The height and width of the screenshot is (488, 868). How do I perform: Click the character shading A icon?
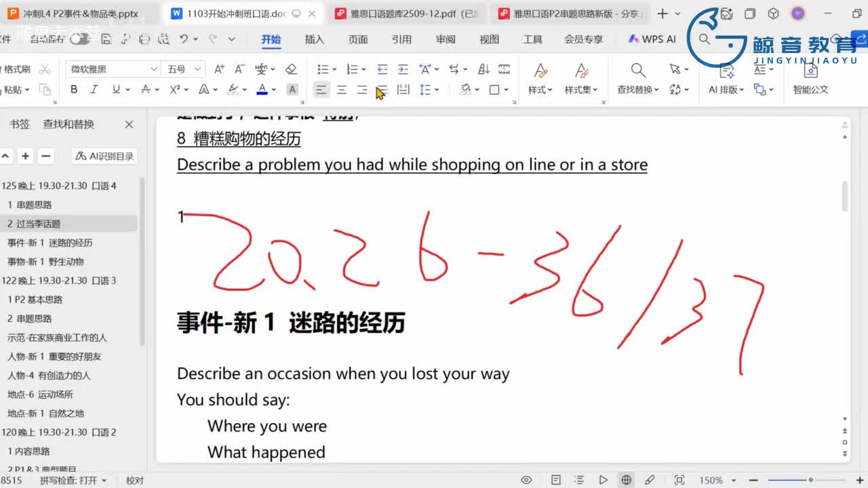tap(292, 89)
